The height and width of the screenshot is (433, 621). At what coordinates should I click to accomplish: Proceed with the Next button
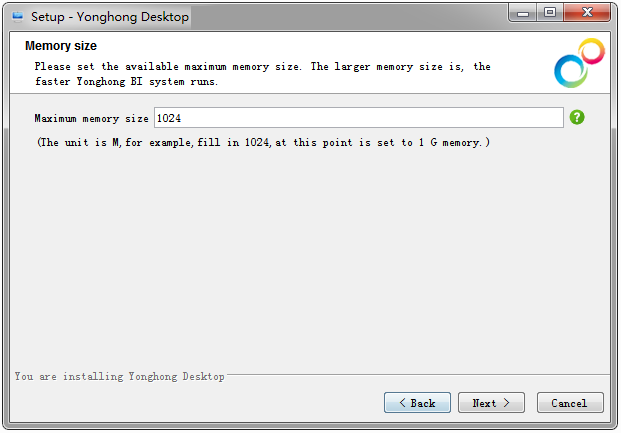point(491,402)
